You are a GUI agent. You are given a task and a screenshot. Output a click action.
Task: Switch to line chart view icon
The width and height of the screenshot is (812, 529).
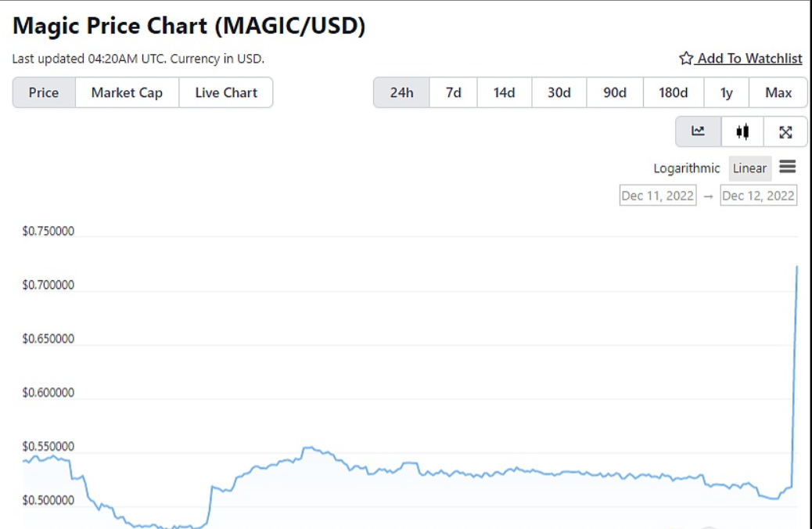point(699,131)
